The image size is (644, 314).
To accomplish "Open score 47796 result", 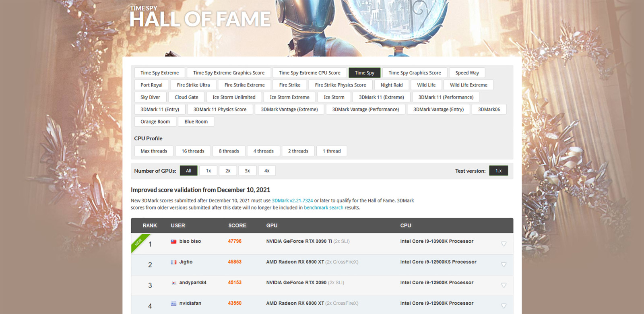I will tap(235, 242).
